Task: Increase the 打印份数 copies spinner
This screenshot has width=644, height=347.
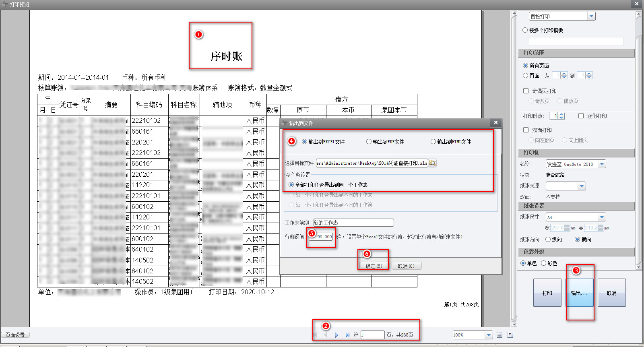Action: click(x=561, y=114)
